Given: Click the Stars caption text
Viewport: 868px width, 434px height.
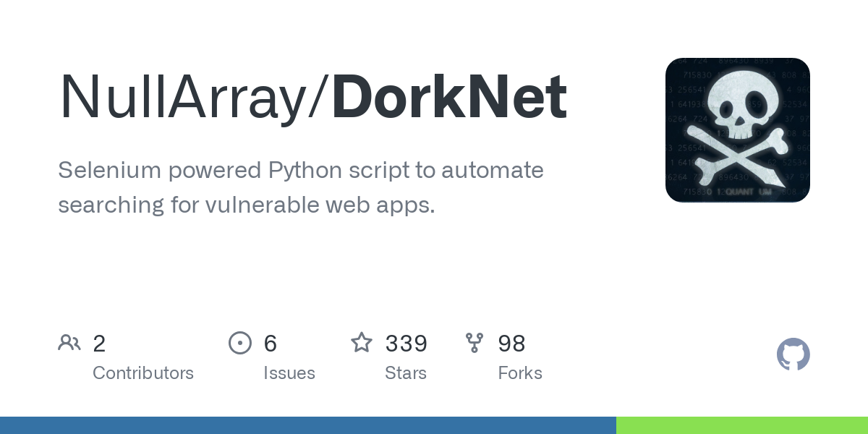Looking at the screenshot, I should [406, 373].
